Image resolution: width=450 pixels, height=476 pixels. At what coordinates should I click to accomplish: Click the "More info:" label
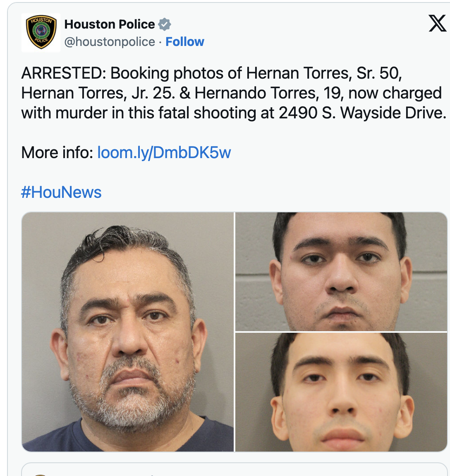(57, 152)
